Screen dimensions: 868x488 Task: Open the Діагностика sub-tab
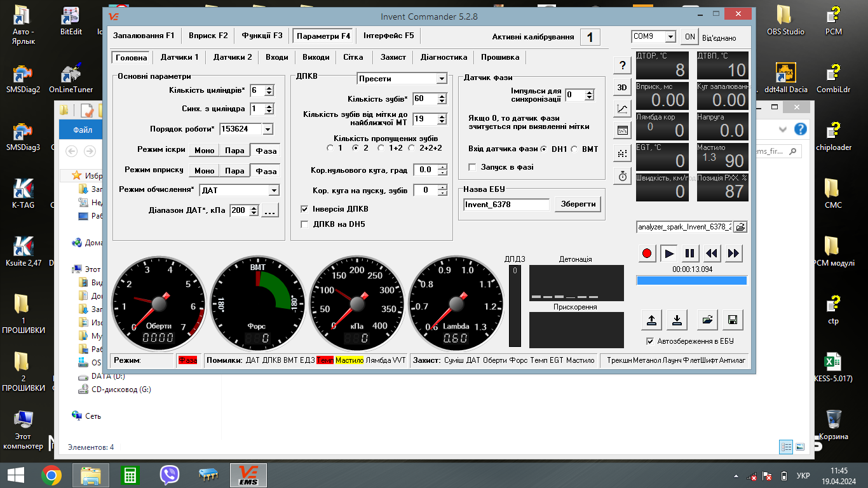click(444, 57)
